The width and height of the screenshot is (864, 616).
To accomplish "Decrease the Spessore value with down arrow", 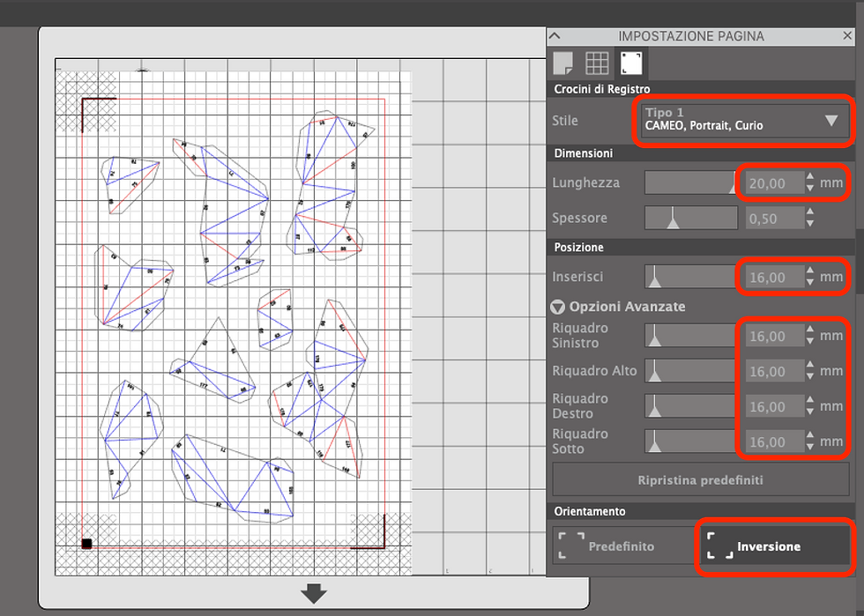I will [x=810, y=224].
